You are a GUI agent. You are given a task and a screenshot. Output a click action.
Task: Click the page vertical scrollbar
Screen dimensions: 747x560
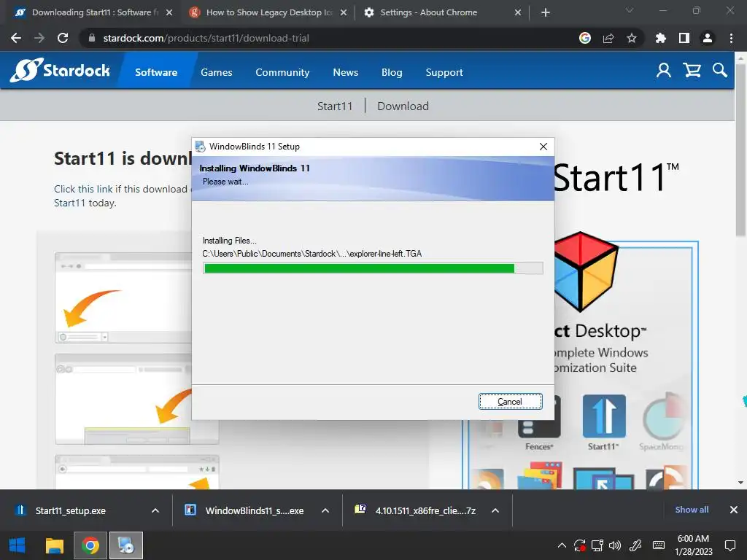741,150
